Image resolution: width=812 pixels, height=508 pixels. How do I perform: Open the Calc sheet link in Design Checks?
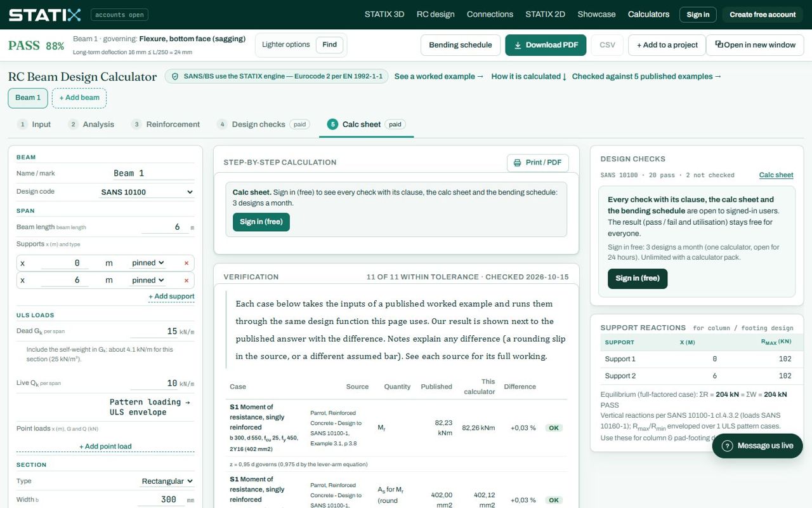pyautogui.click(x=776, y=175)
